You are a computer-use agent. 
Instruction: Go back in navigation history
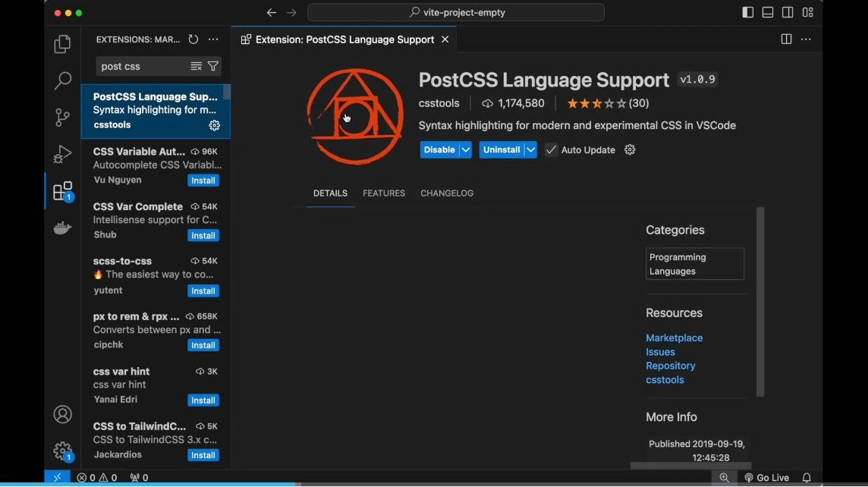272,12
